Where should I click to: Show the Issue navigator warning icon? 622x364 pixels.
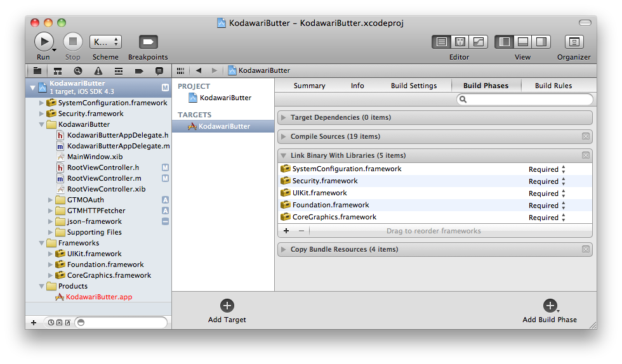(x=98, y=71)
